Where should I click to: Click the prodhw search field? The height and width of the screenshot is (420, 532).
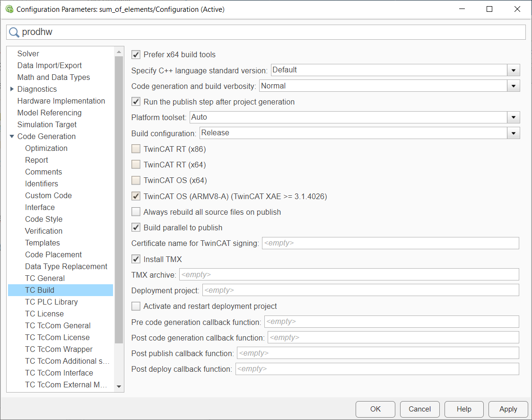pyautogui.click(x=266, y=32)
